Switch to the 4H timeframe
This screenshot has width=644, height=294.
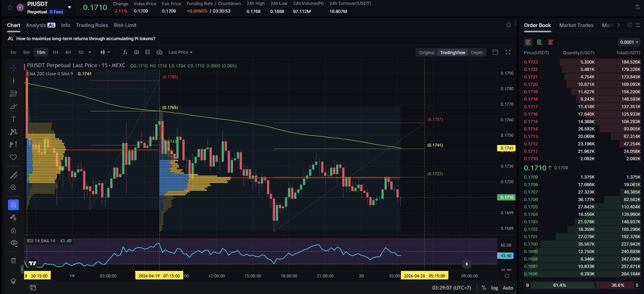68,52
